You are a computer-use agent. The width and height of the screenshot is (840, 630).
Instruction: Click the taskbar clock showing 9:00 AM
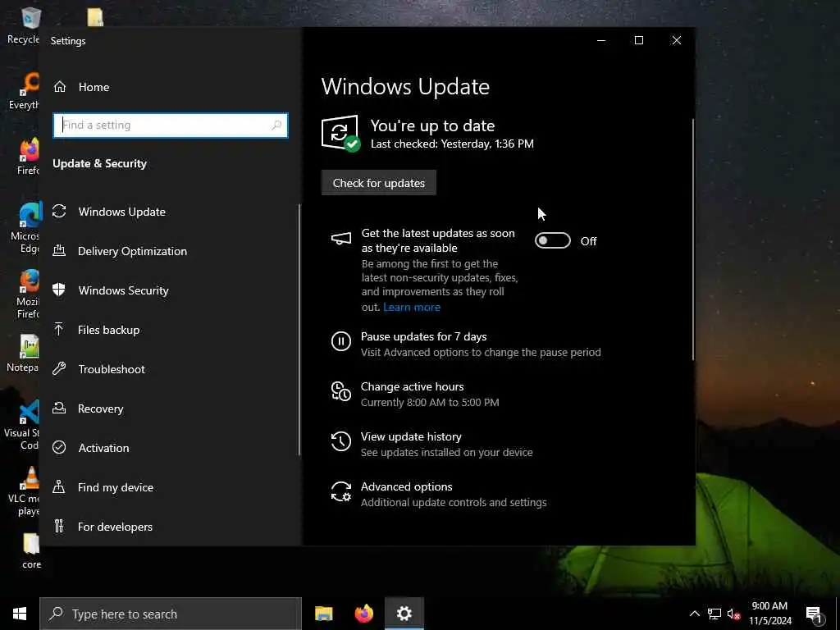pyautogui.click(x=769, y=614)
